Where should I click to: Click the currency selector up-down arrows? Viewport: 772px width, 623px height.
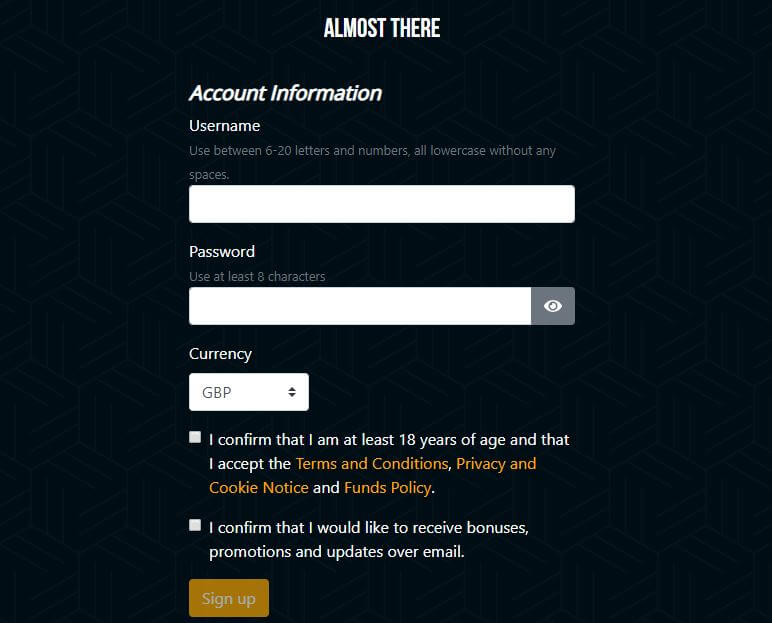pyautogui.click(x=292, y=392)
